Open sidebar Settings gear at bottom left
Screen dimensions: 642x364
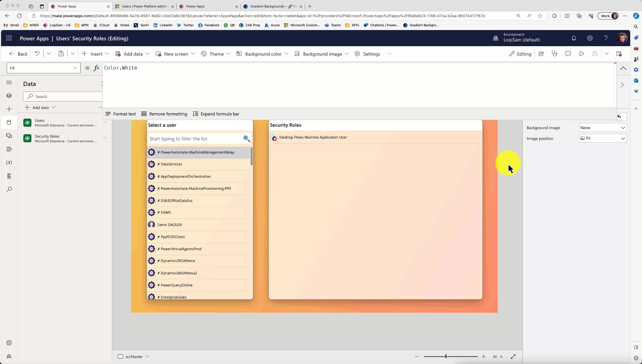pyautogui.click(x=9, y=343)
